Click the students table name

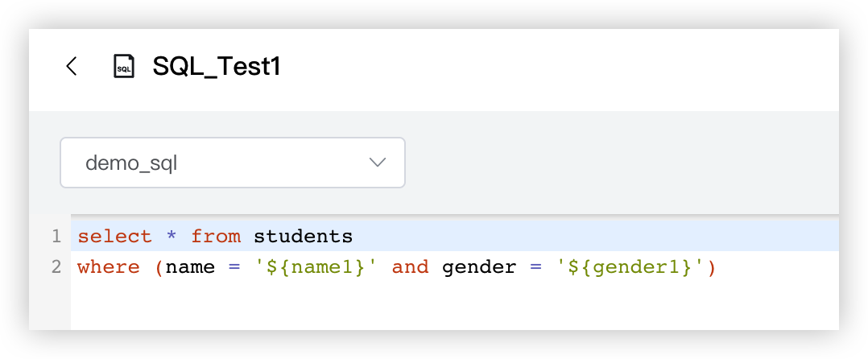[303, 237]
